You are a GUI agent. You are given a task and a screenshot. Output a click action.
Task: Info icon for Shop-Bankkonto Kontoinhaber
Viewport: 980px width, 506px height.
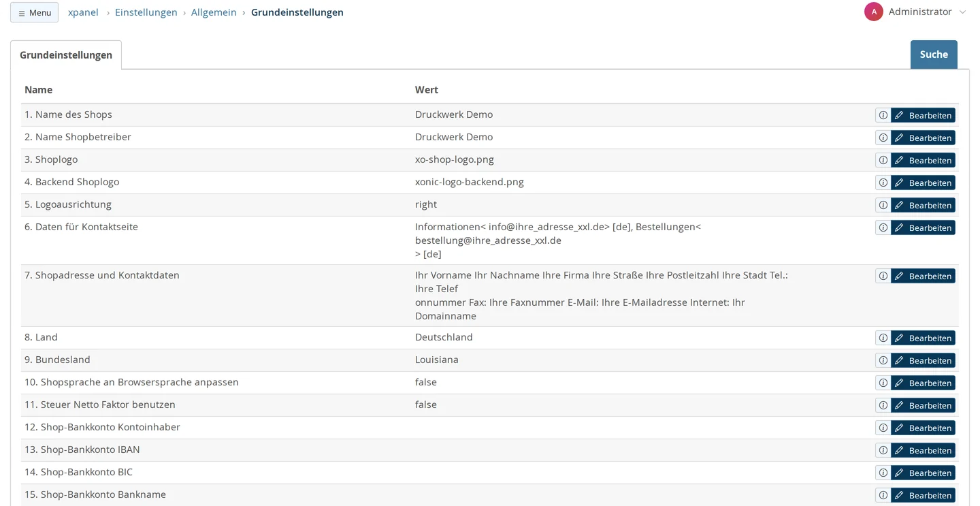[x=883, y=428]
